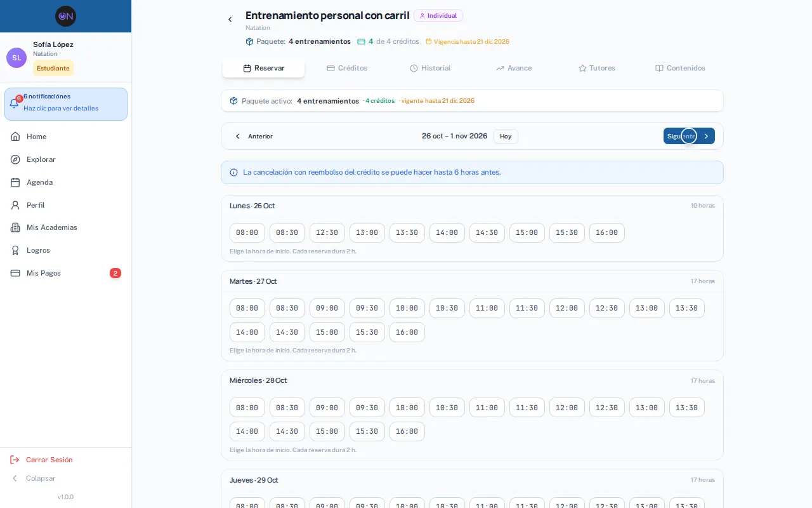This screenshot has height=508, width=812.
Task: Open the Tutores tab
Action: click(x=597, y=68)
